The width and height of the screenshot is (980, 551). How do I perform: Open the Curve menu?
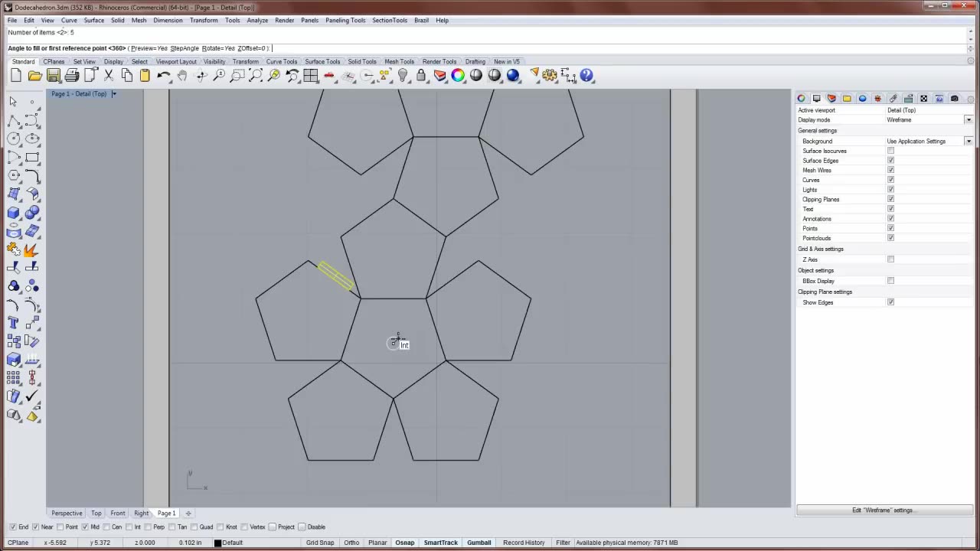pyautogui.click(x=69, y=20)
